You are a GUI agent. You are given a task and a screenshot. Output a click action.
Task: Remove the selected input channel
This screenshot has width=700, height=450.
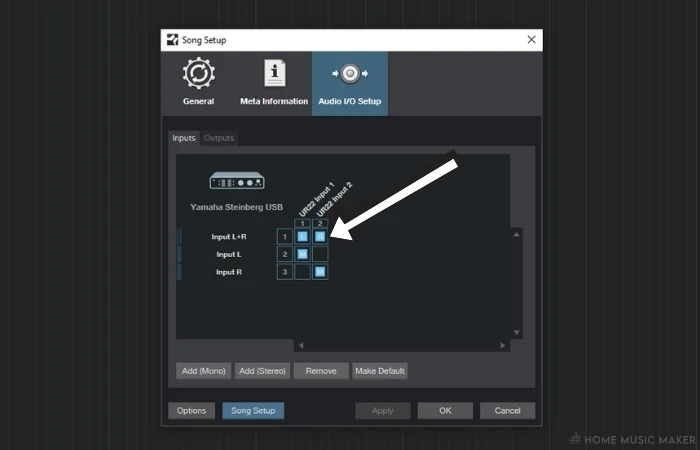click(321, 371)
